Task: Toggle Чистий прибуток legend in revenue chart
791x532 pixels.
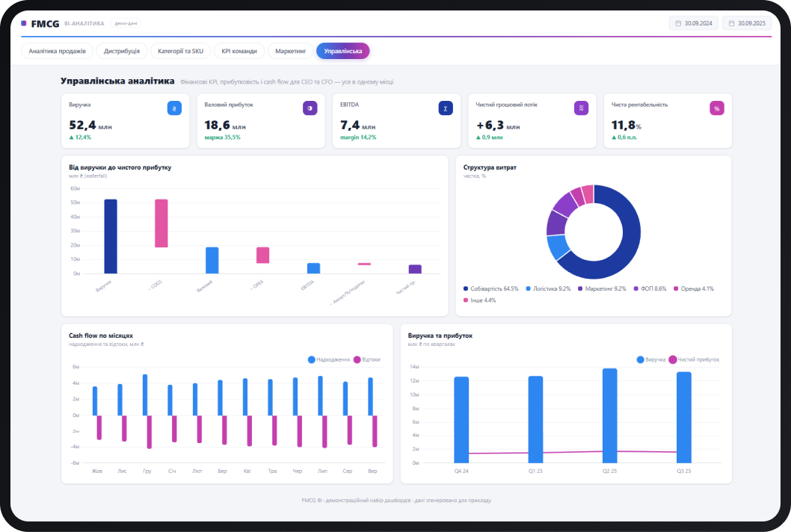Action: pyautogui.click(x=694, y=359)
